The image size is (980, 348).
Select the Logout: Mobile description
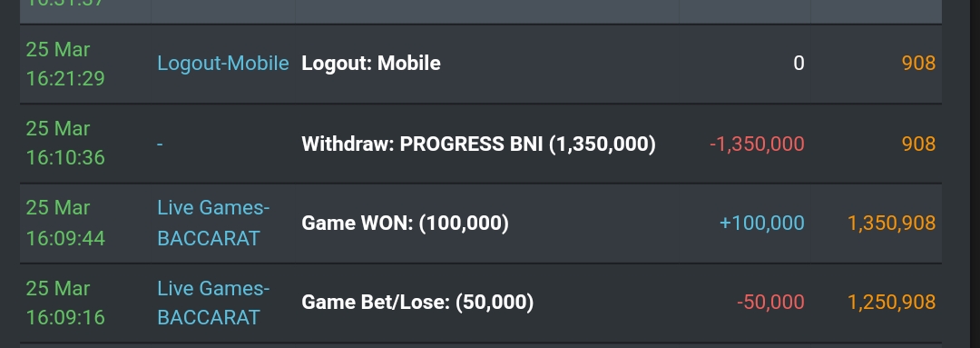[370, 64]
